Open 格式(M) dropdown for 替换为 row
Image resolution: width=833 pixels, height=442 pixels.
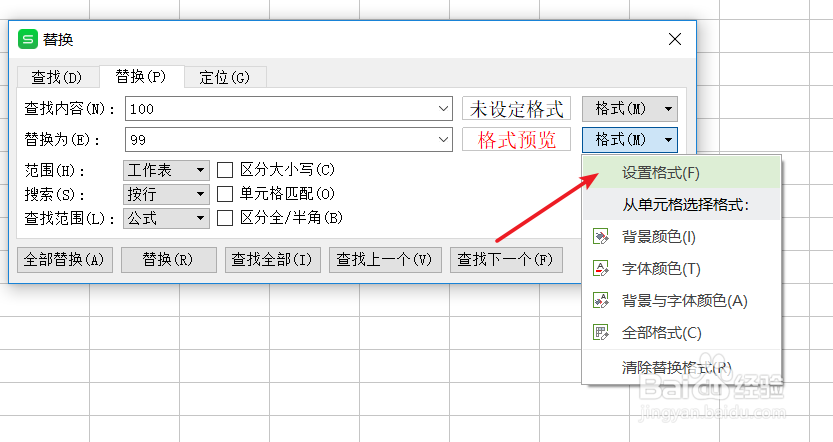(630, 140)
